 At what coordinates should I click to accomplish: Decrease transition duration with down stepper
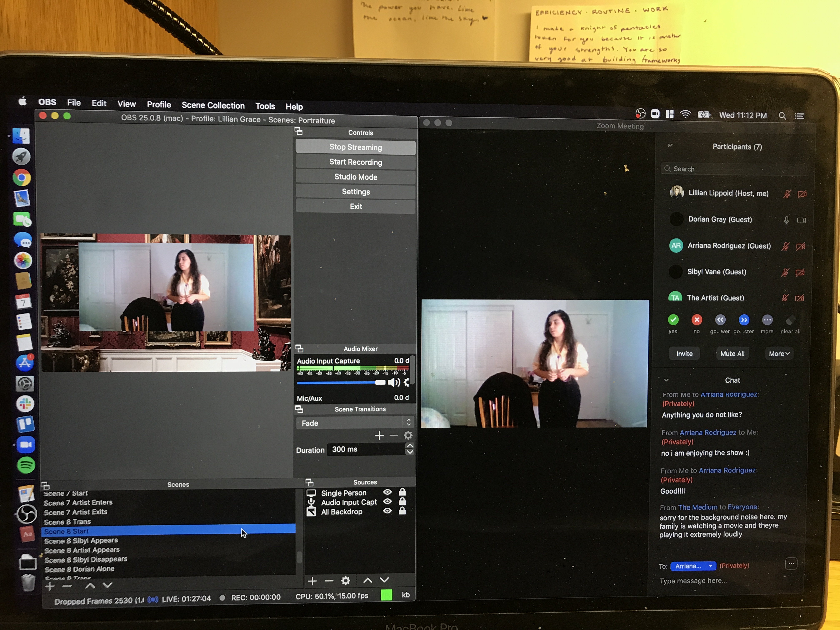point(410,452)
